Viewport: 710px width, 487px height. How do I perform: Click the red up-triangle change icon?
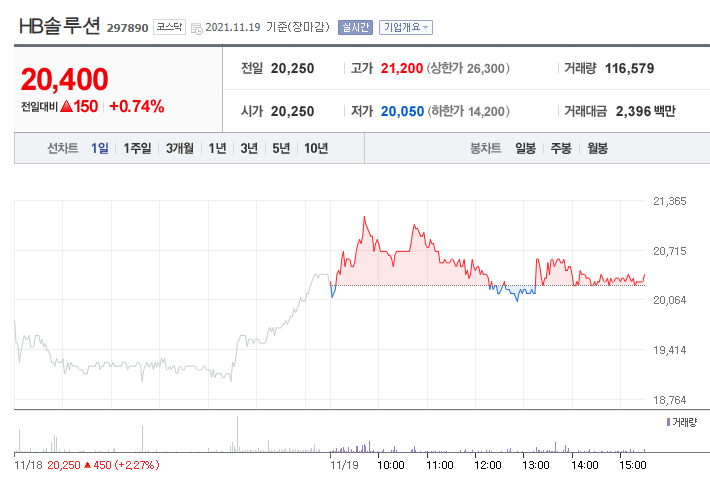tap(67, 106)
